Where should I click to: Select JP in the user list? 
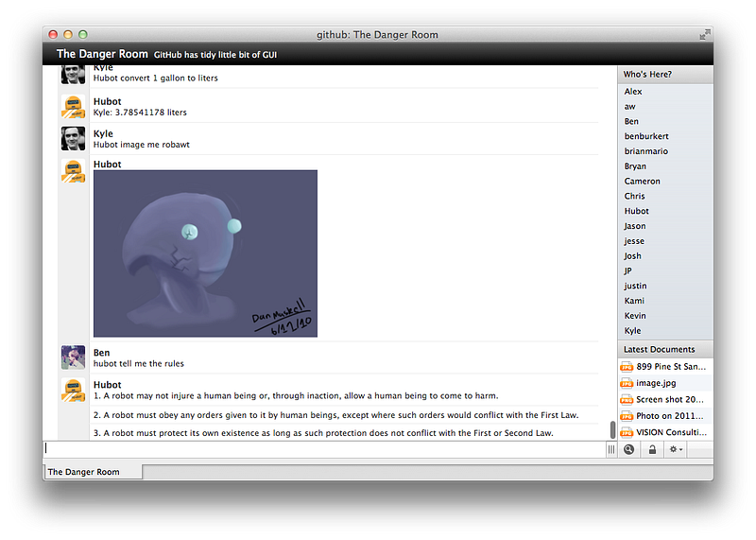point(665,271)
